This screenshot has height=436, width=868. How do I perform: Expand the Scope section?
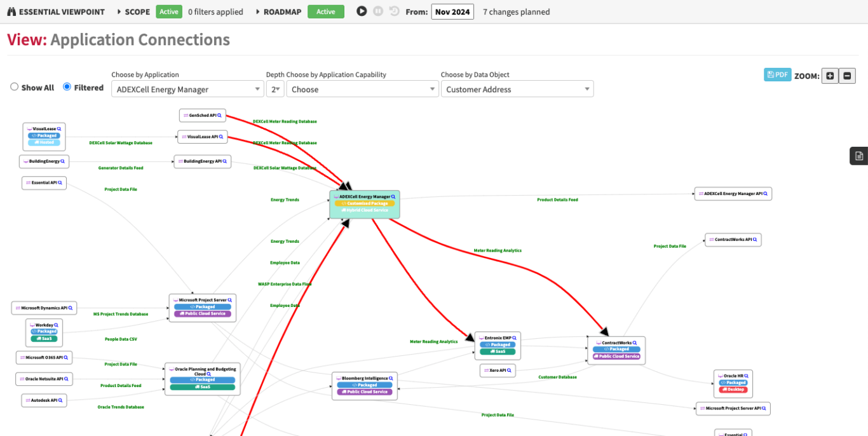tap(133, 11)
